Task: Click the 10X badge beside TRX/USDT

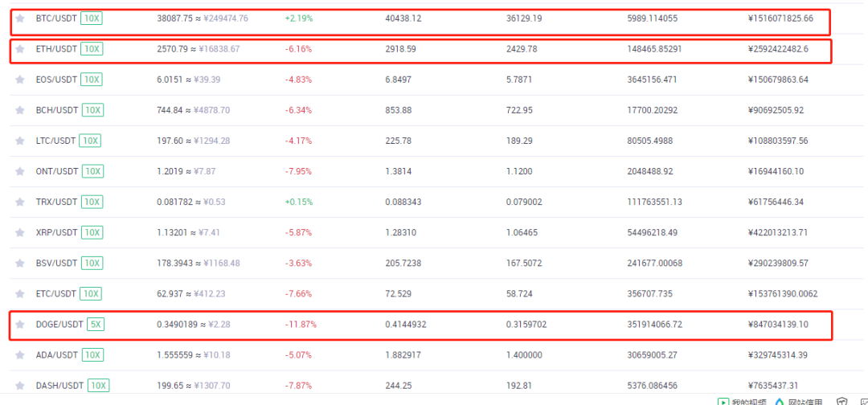Action: [92, 202]
